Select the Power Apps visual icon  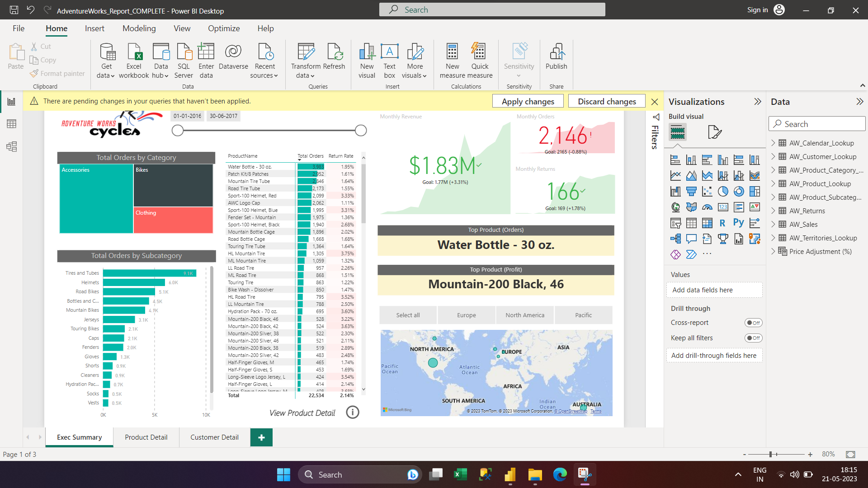(675, 255)
